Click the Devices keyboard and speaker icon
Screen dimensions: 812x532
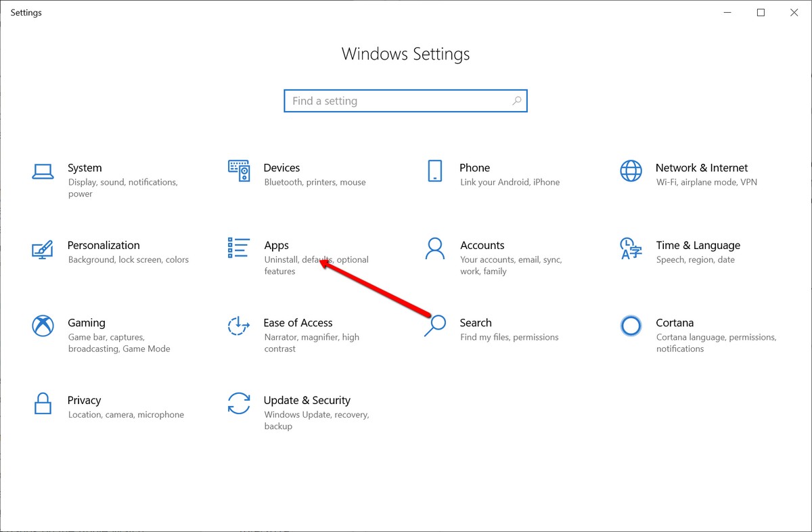239,171
